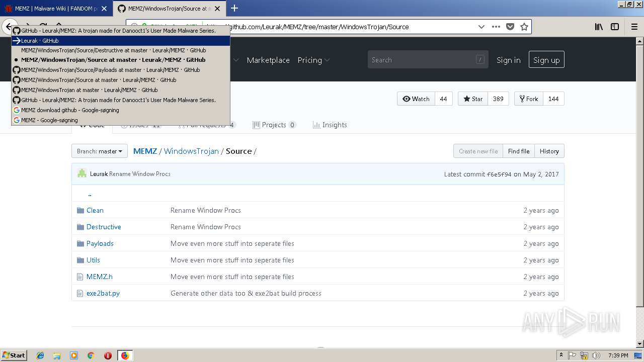Save page to Pocket icon
The width and height of the screenshot is (644, 362).
[x=510, y=27]
